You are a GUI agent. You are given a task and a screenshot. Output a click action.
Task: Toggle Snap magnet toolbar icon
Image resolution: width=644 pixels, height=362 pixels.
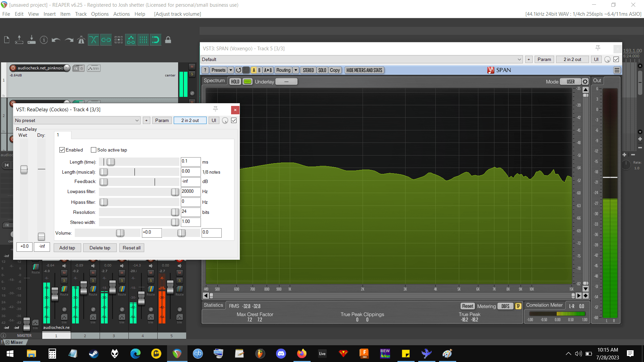[x=156, y=40]
